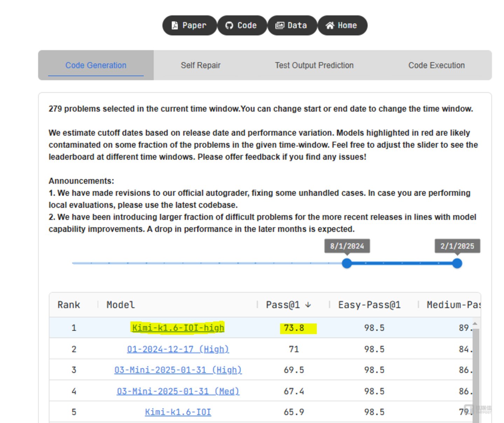Screen dimensions: 504x423
Task: Switch to the Self Repair tab
Action: coord(200,65)
